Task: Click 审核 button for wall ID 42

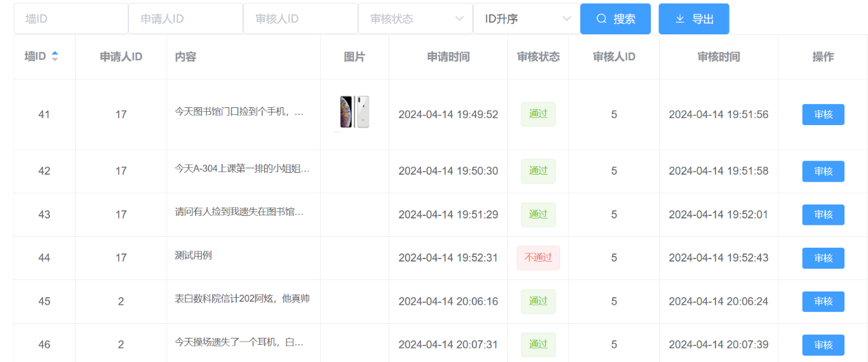Action: pos(824,171)
